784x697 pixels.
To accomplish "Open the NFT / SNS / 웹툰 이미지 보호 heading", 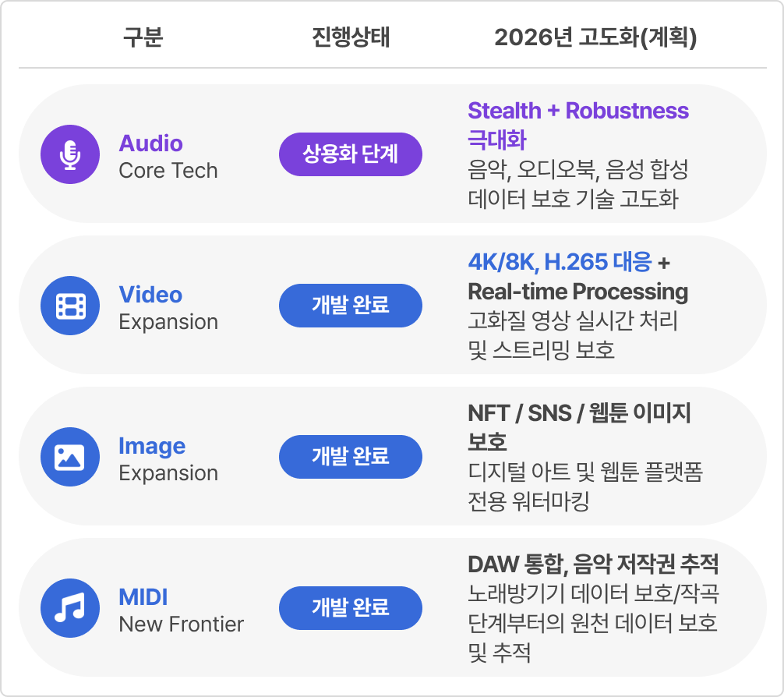I will pos(579,427).
